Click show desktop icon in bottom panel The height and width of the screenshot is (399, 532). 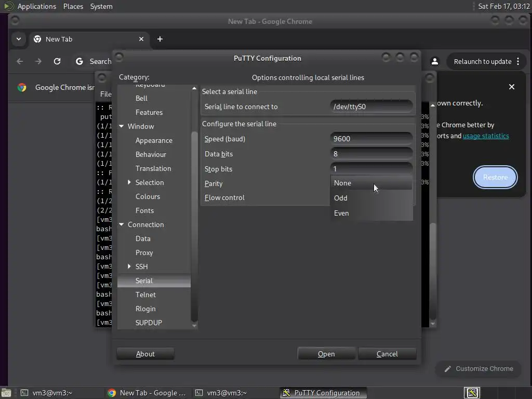pyautogui.click(x=6, y=393)
